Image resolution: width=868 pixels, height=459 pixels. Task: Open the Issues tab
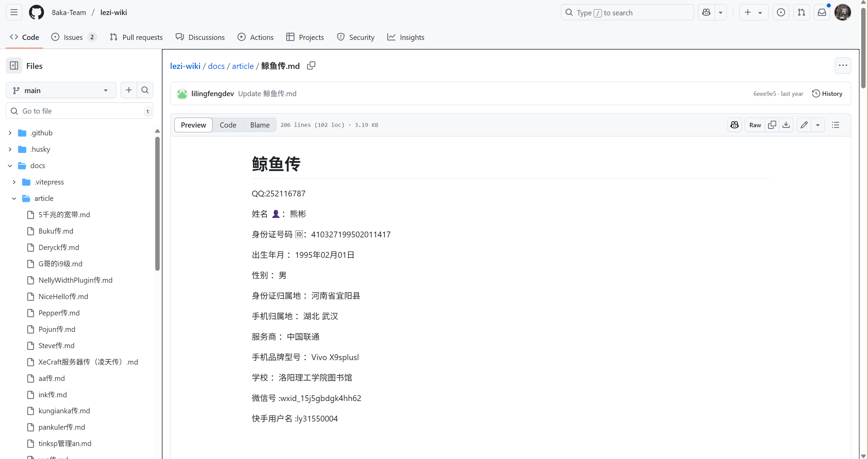click(x=73, y=37)
